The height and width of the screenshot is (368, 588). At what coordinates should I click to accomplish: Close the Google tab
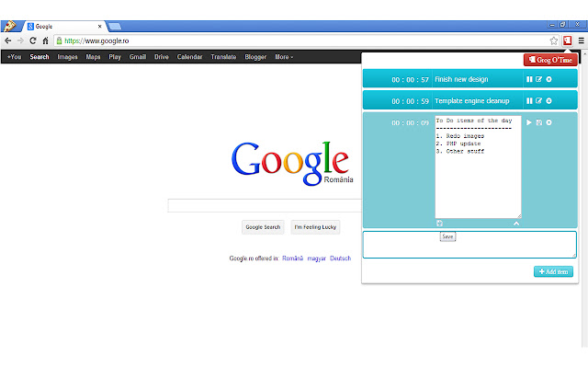[100, 27]
